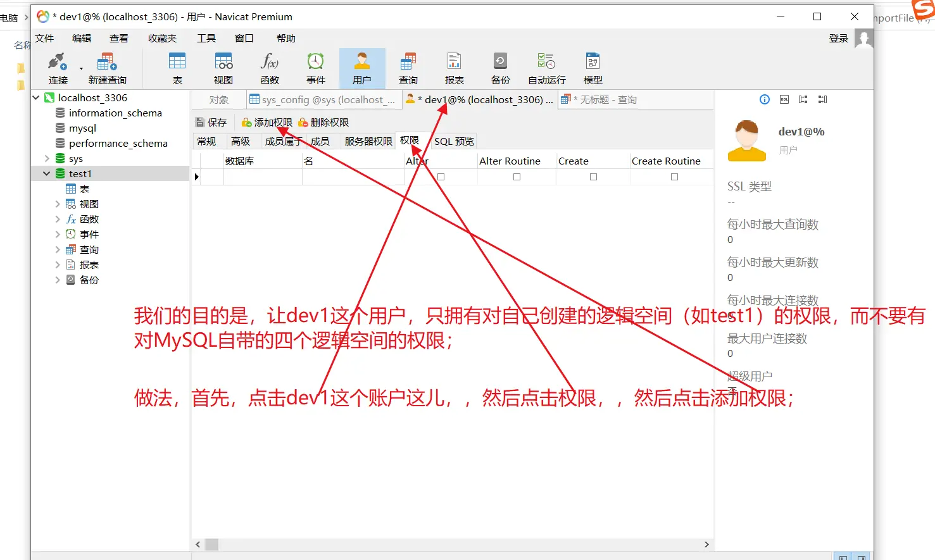Open the SQL 预览 sub-tab
The height and width of the screenshot is (560, 935).
tap(454, 141)
